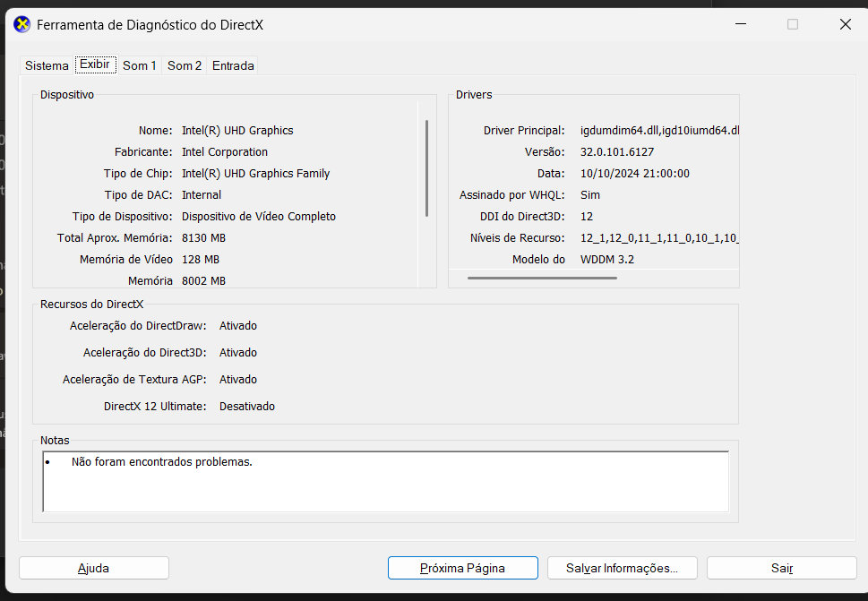Click the Drivers group title

(474, 95)
